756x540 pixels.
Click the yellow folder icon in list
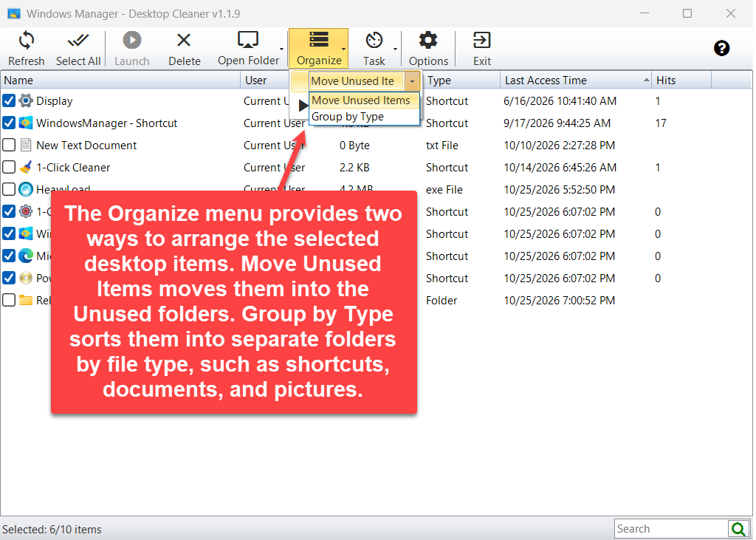click(26, 300)
